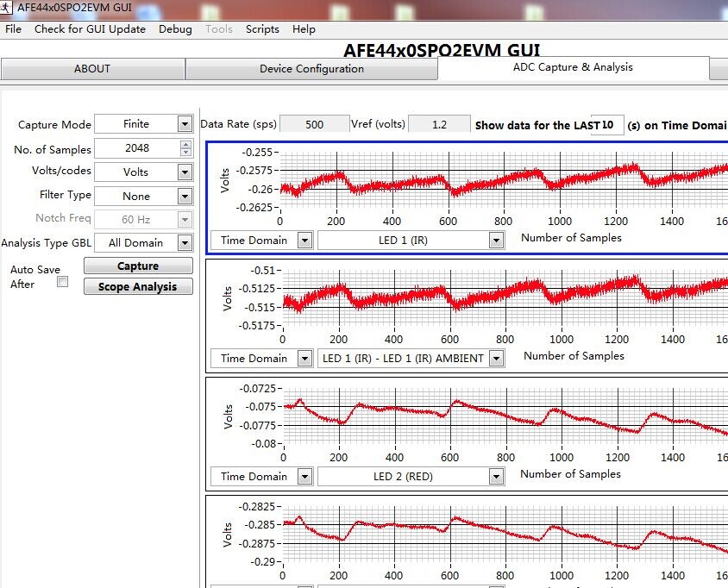Click the grayed-out Tools menu
This screenshot has width=728, height=588.
click(219, 29)
